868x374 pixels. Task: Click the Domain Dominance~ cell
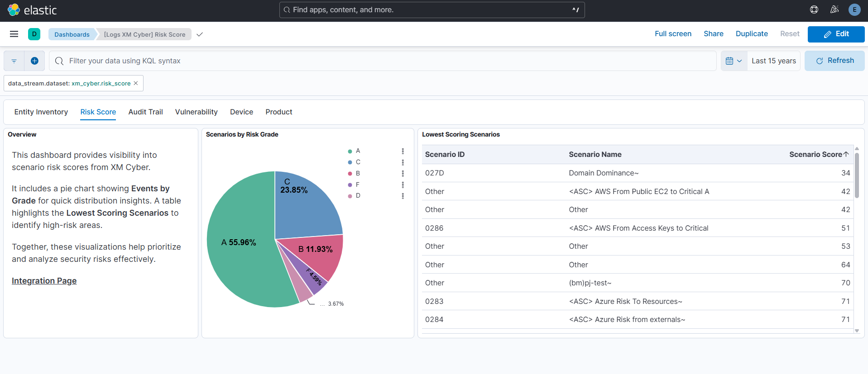(x=604, y=173)
